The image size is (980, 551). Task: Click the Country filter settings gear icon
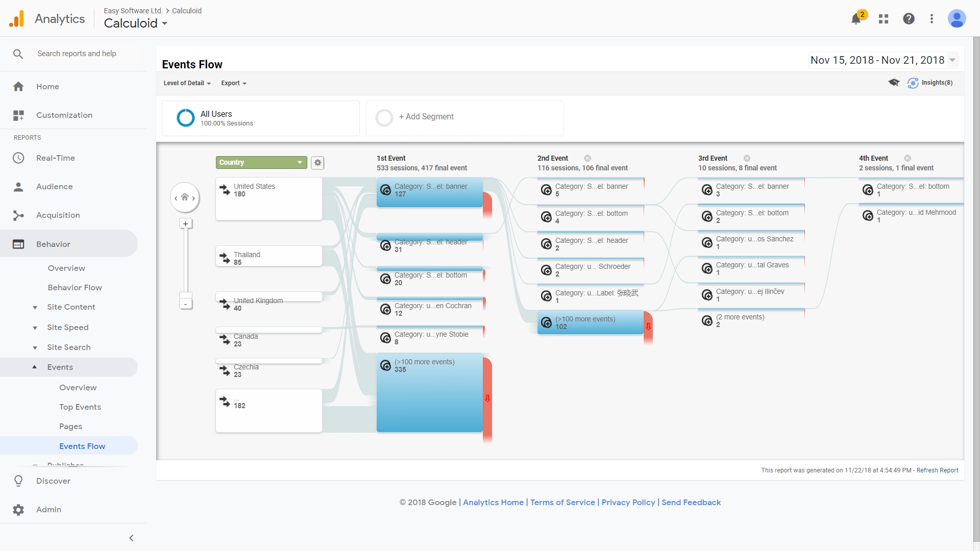click(x=318, y=162)
